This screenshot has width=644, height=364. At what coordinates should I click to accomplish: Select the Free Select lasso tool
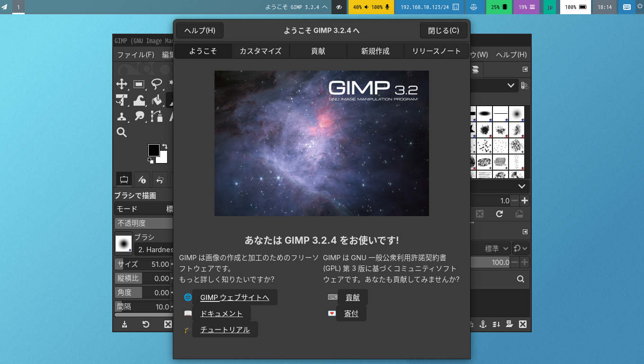point(156,84)
